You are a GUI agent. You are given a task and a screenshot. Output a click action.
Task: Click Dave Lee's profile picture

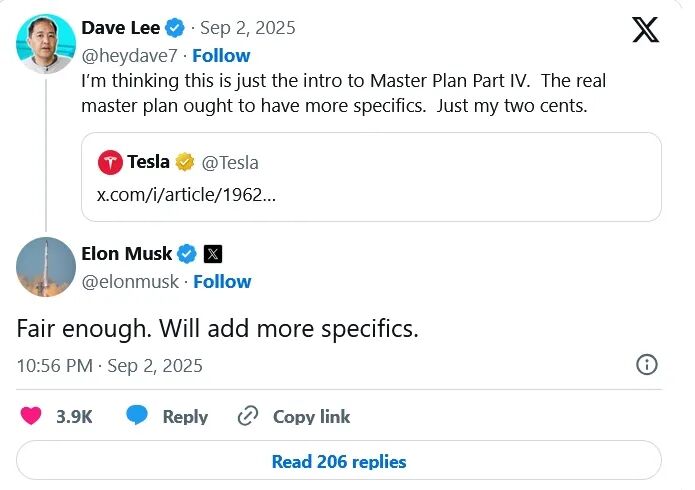point(46,43)
